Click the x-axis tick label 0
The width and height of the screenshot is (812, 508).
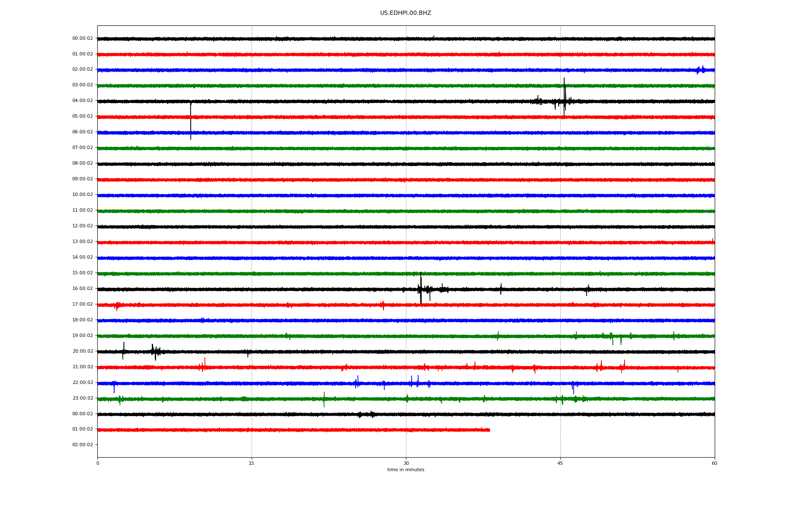pos(98,463)
